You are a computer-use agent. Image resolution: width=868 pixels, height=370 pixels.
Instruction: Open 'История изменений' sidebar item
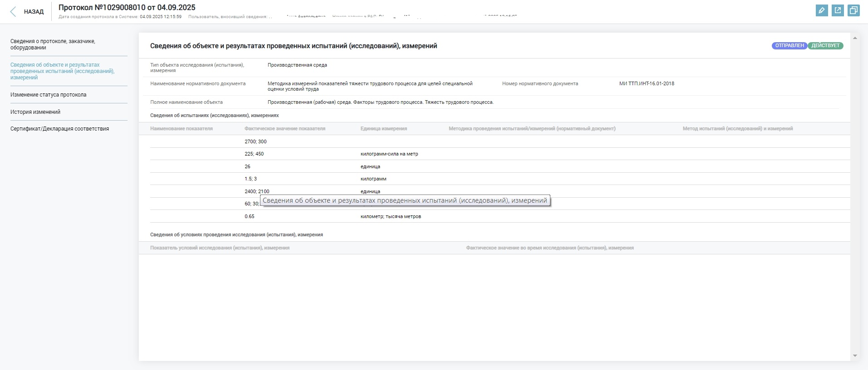pos(35,112)
